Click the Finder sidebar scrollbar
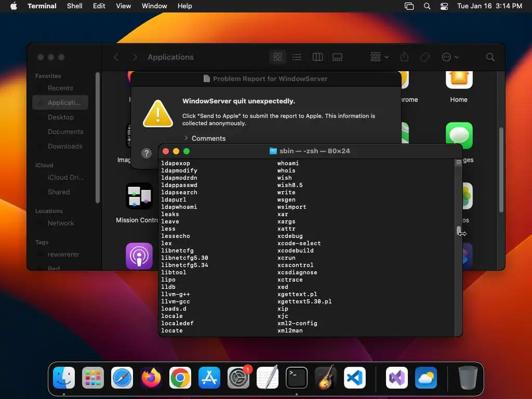This screenshot has width=532, height=399. tap(98, 137)
